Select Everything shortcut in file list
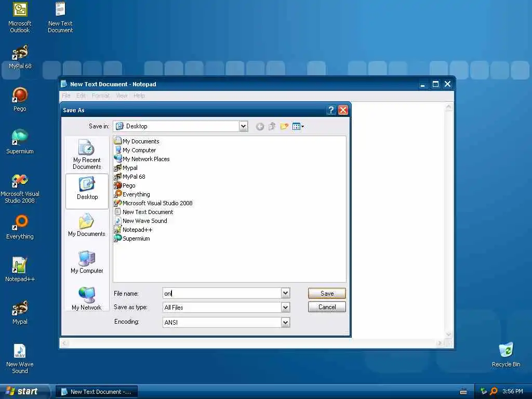This screenshot has width=532, height=399. (x=132, y=194)
